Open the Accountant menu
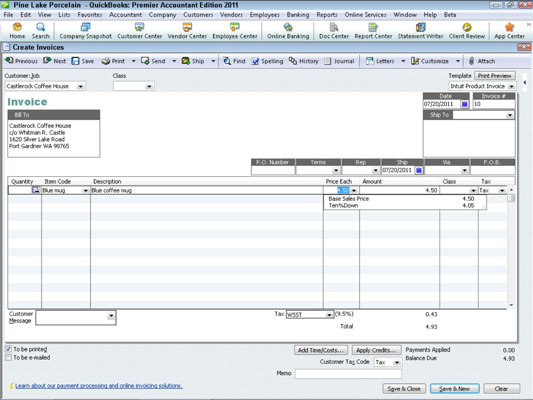The image size is (533, 400). tap(125, 15)
